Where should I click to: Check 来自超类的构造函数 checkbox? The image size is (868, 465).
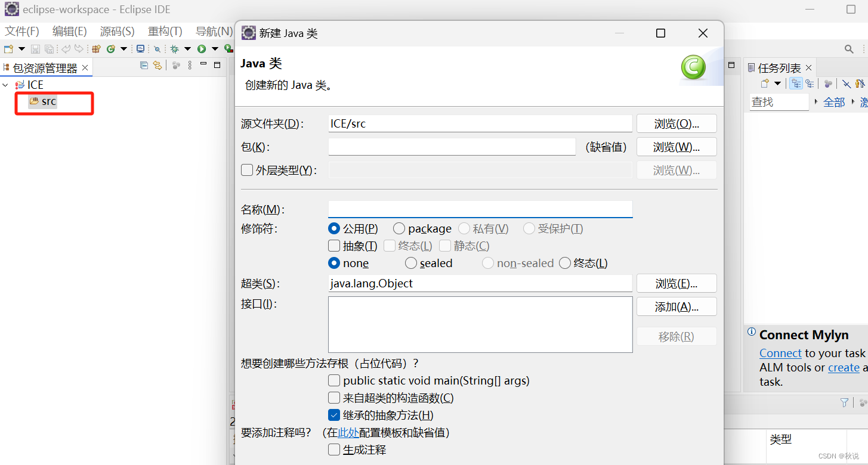334,398
